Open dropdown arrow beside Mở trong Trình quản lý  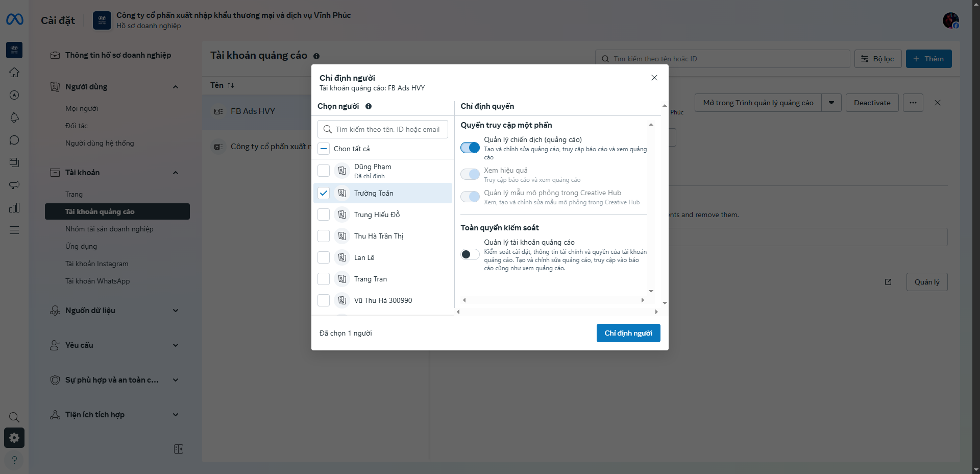pos(831,103)
